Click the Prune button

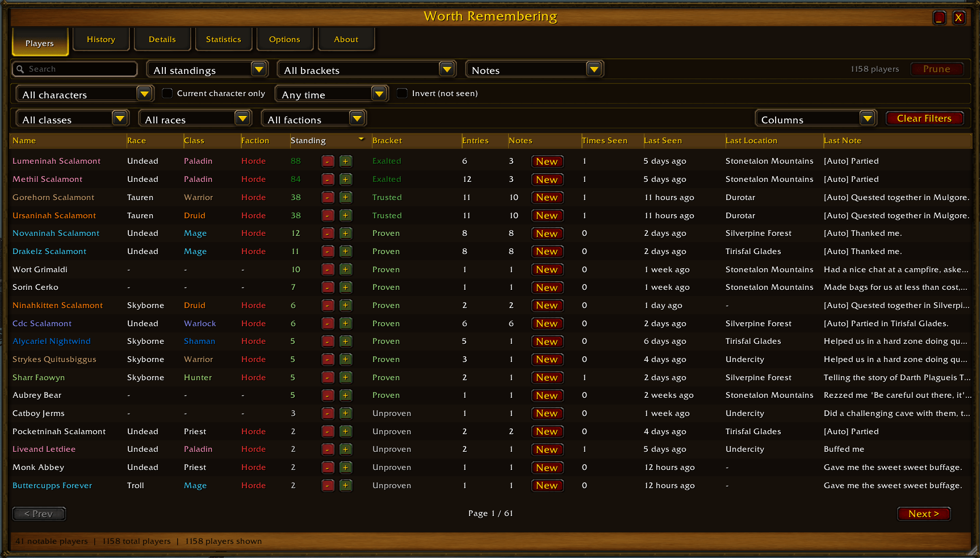pos(936,69)
